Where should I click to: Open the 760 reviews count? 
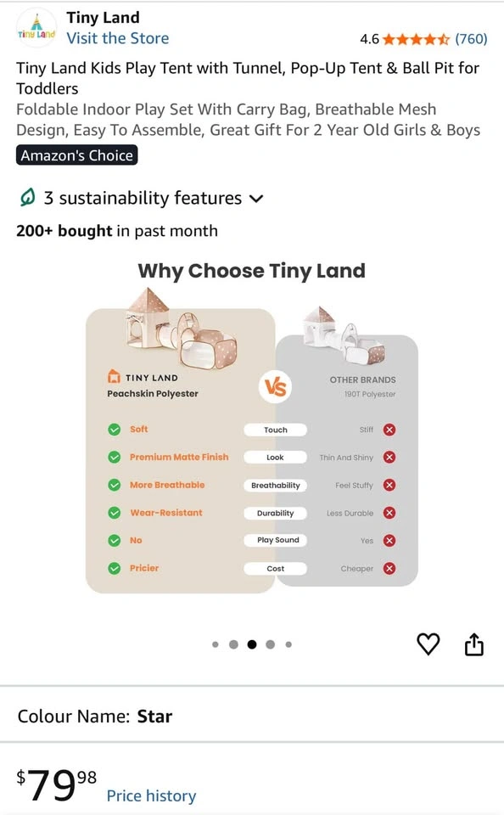pos(471,39)
